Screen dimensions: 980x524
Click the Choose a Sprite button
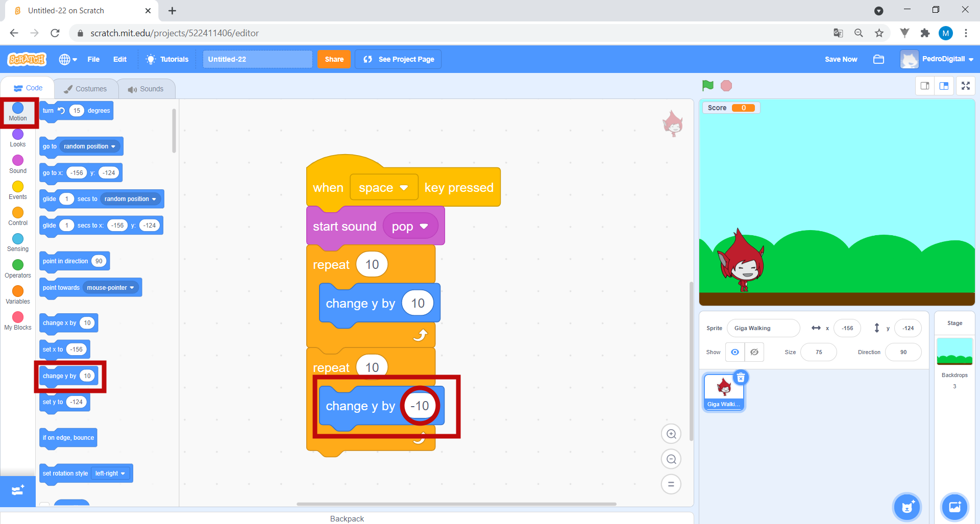pyautogui.click(x=907, y=507)
